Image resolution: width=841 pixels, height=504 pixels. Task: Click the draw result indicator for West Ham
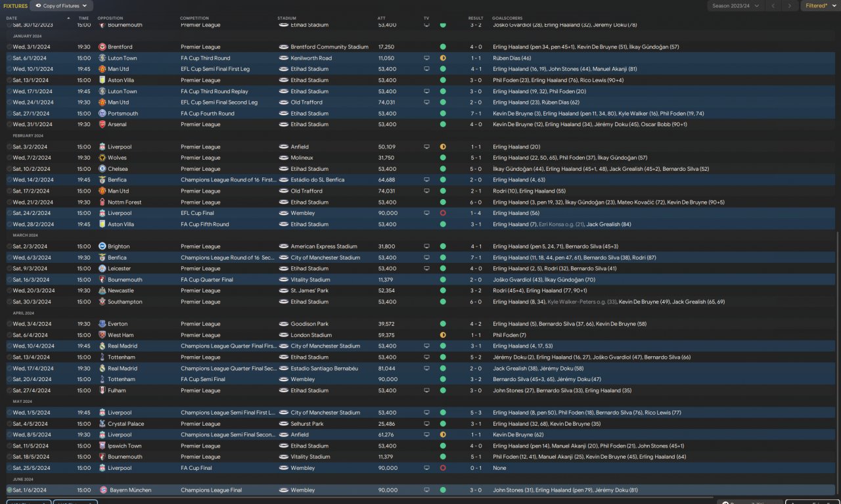[x=443, y=335]
